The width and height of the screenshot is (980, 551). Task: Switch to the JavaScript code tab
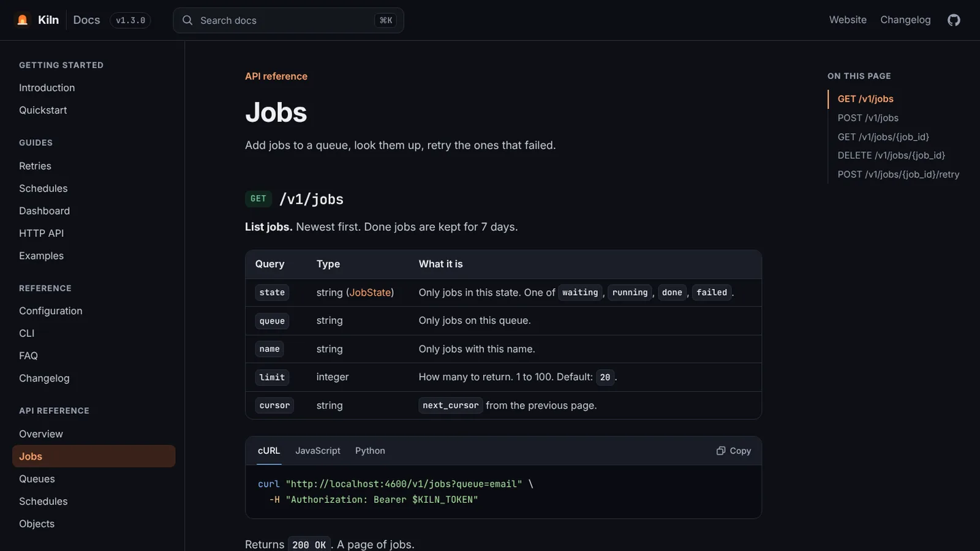318,451
